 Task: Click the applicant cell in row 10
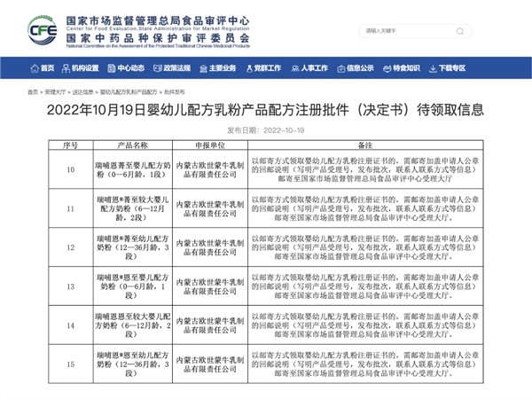(x=210, y=169)
